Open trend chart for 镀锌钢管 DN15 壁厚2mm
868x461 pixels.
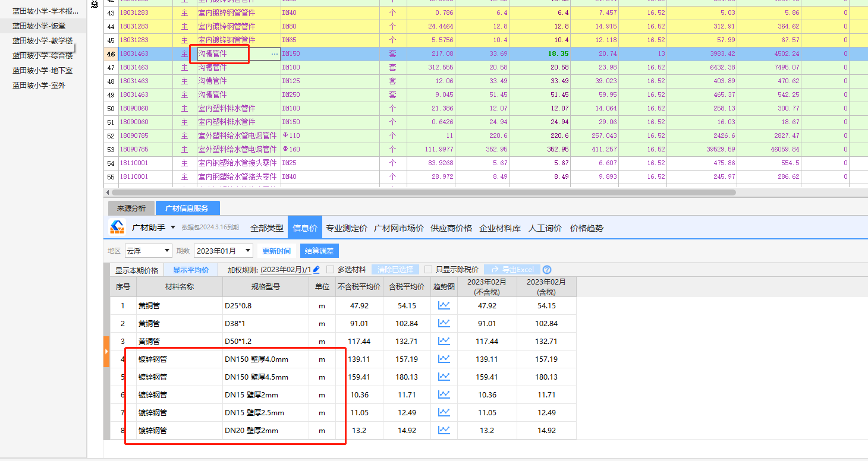click(x=444, y=394)
